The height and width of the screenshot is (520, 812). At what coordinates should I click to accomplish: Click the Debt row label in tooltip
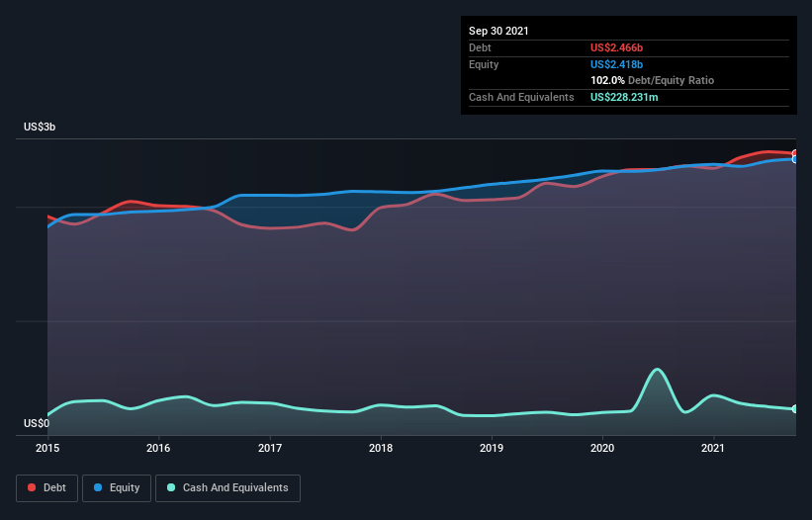click(480, 47)
